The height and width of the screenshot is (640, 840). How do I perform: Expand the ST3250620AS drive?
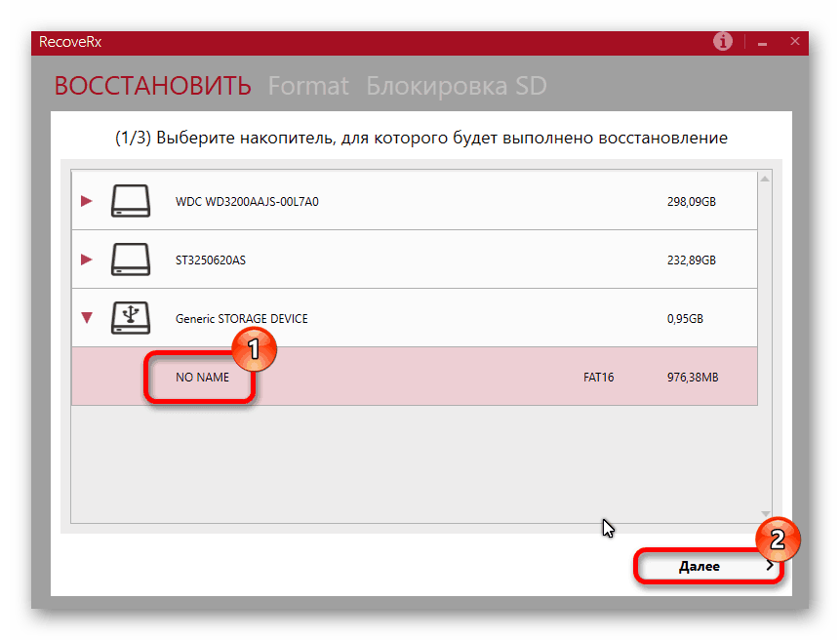(86, 260)
